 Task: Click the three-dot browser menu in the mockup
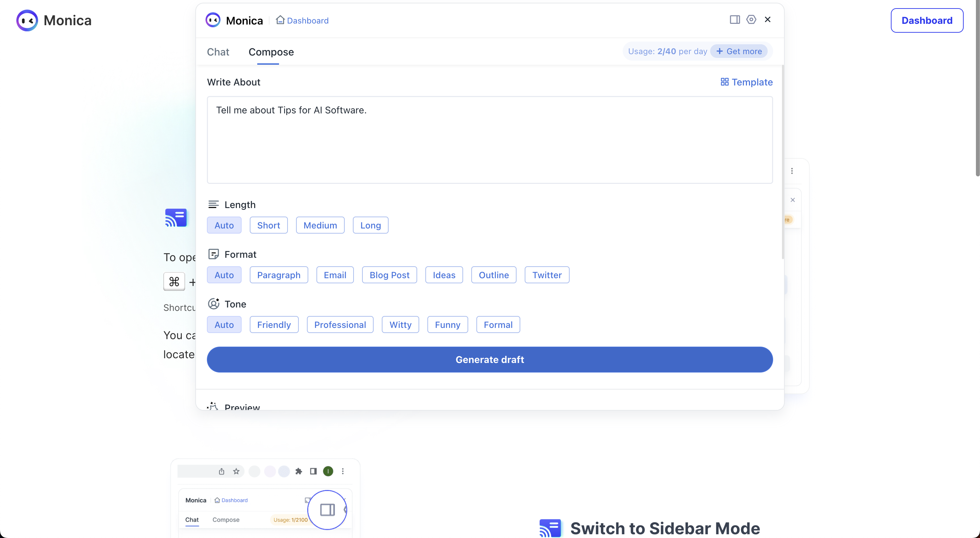click(343, 471)
